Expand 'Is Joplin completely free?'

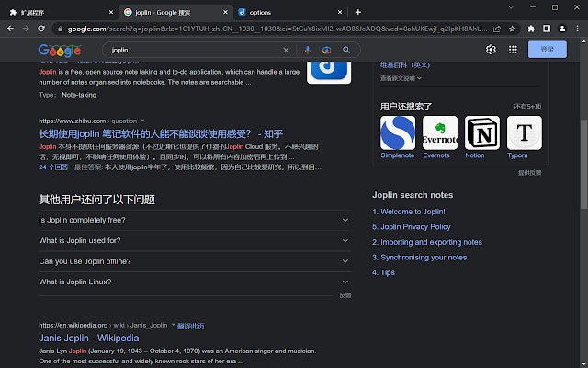coord(195,220)
